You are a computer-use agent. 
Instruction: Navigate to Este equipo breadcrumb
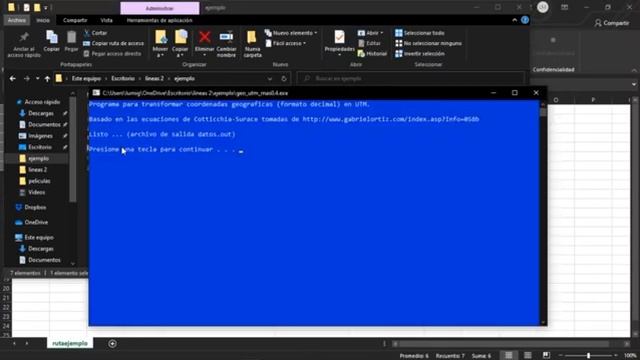click(86, 78)
